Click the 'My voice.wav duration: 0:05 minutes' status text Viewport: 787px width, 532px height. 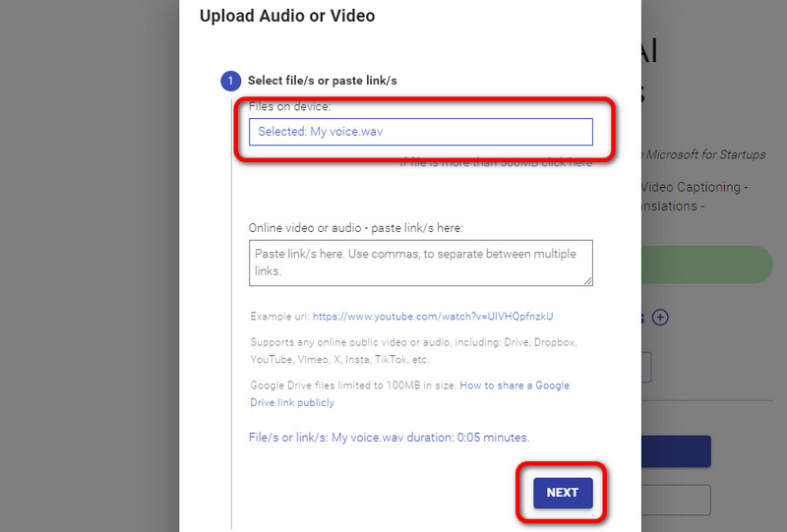390,438
